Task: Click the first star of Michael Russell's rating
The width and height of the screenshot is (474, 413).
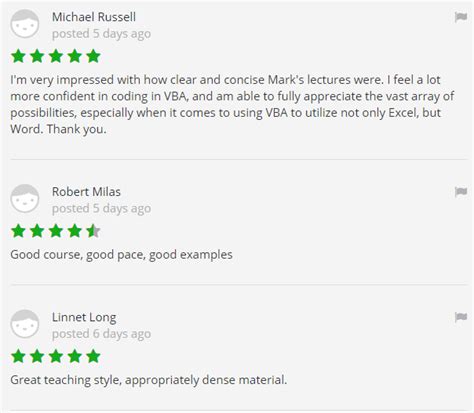Action: coord(18,56)
